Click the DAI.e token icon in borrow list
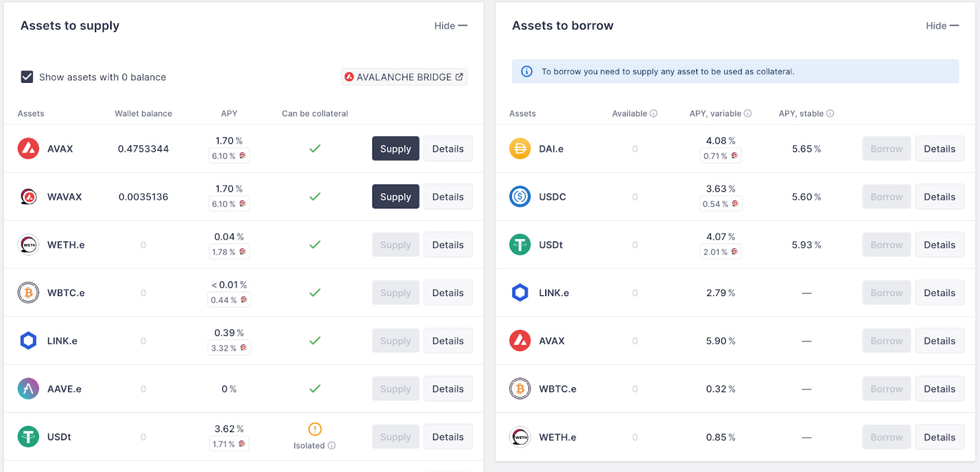 [520, 149]
